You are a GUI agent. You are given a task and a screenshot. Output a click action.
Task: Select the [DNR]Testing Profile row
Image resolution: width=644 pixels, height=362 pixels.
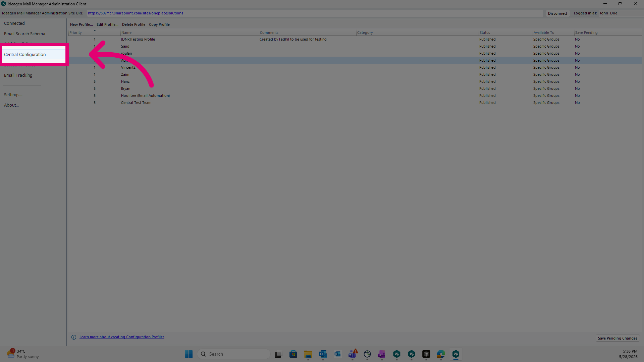356,39
